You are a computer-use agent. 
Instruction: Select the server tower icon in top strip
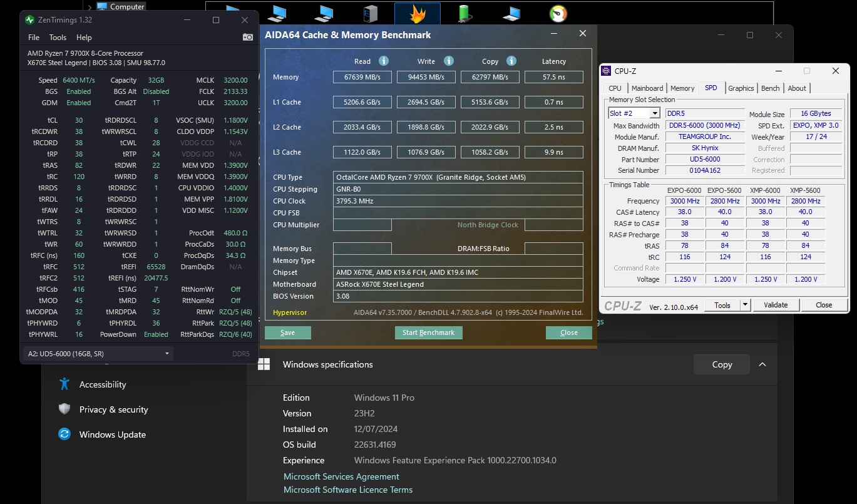coord(371,13)
